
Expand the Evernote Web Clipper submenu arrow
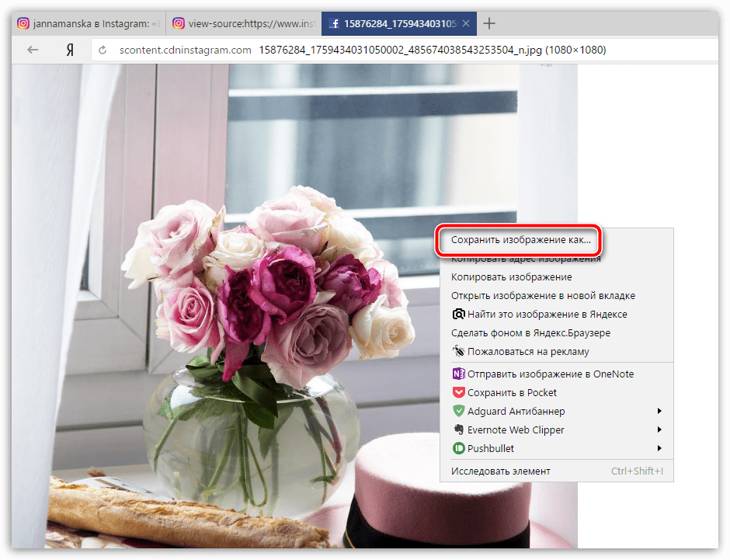click(659, 430)
